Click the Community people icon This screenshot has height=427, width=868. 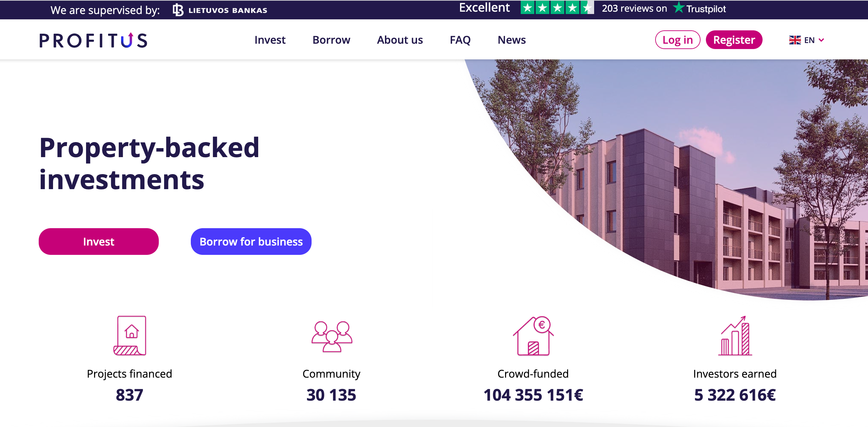(332, 336)
